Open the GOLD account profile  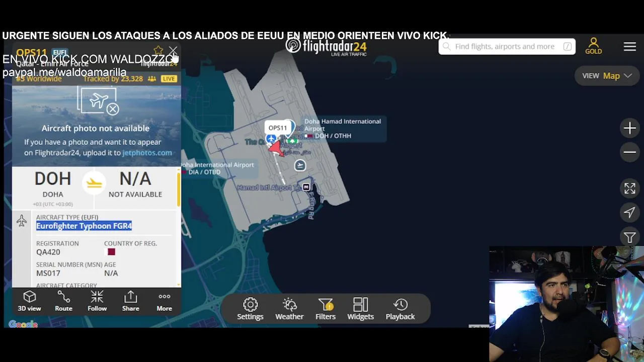pyautogui.click(x=594, y=46)
